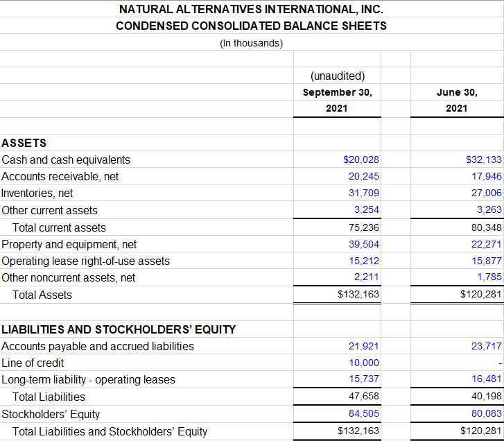Click LIABILITIES AND STOCKHOLDERS' EQUITY heading
The height and width of the screenshot is (441, 504).
pyautogui.click(x=119, y=329)
